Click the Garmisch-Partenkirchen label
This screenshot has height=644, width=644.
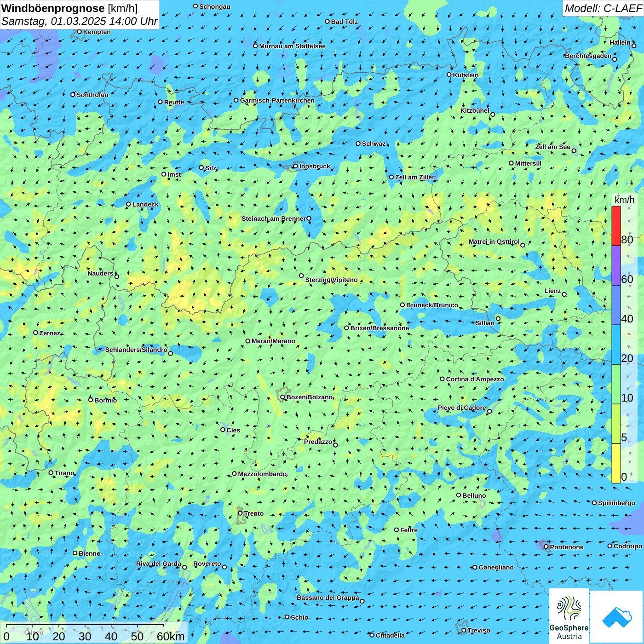coord(277,100)
